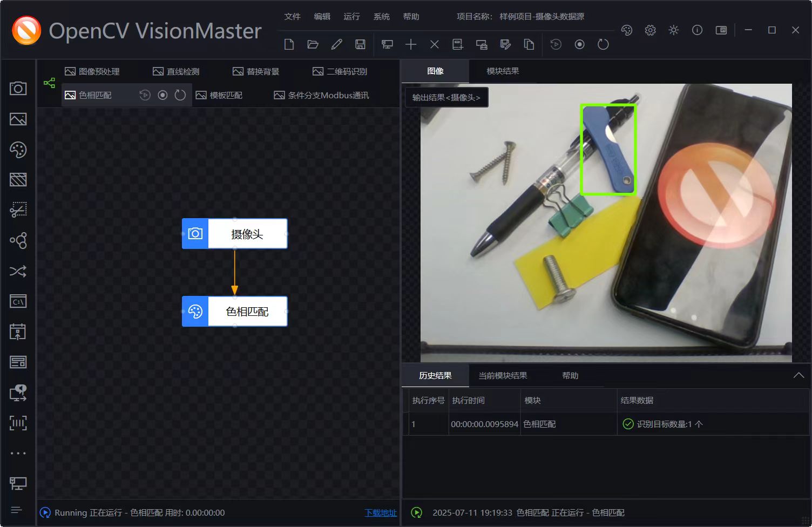The height and width of the screenshot is (527, 812).
Task: Open the command line tool icon in sidebar
Action: [x=18, y=301]
